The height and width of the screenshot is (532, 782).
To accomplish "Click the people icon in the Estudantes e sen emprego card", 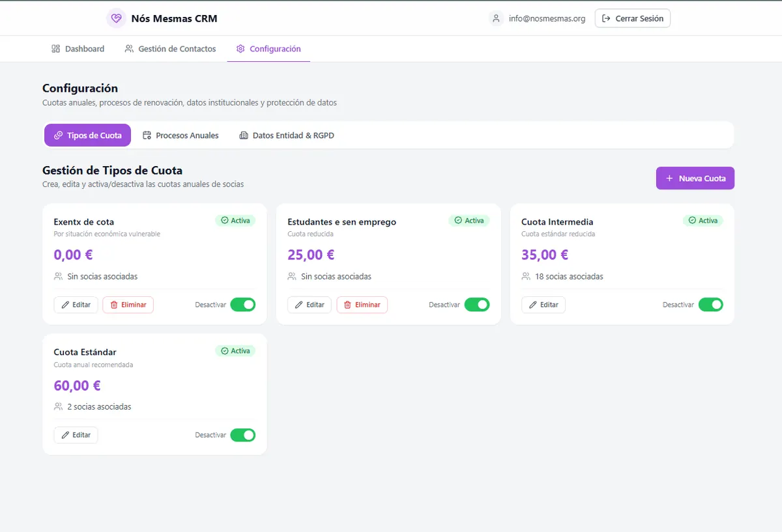I will click(x=292, y=276).
